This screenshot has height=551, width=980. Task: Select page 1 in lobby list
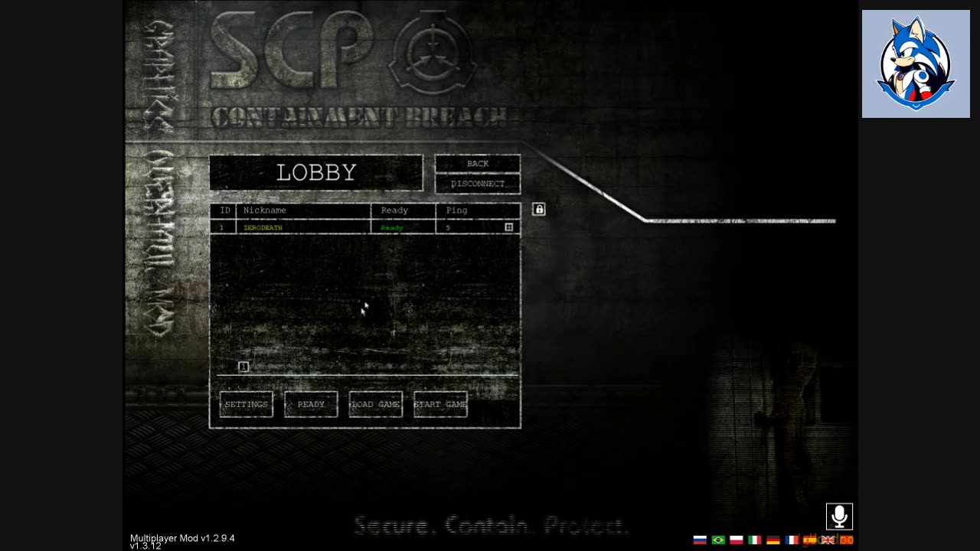243,367
